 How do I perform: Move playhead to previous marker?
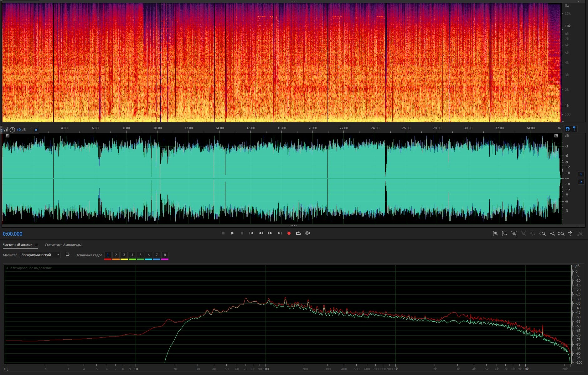point(251,233)
